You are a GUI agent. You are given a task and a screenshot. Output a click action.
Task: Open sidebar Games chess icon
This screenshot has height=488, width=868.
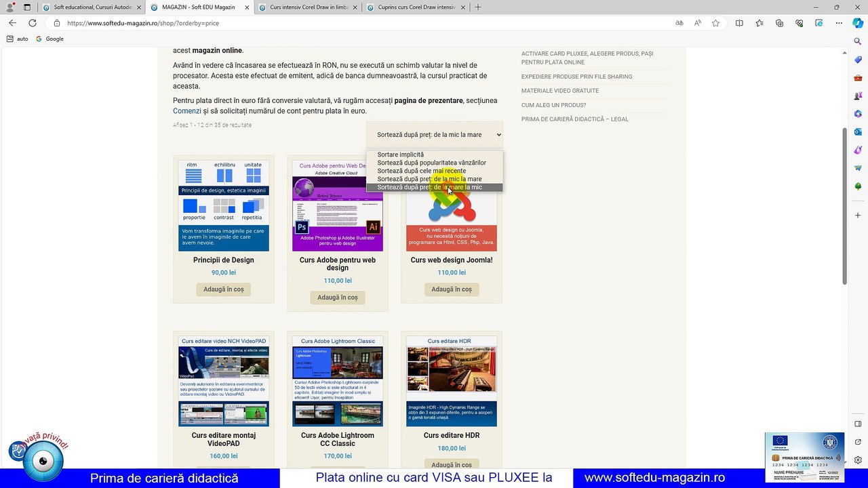tap(858, 96)
